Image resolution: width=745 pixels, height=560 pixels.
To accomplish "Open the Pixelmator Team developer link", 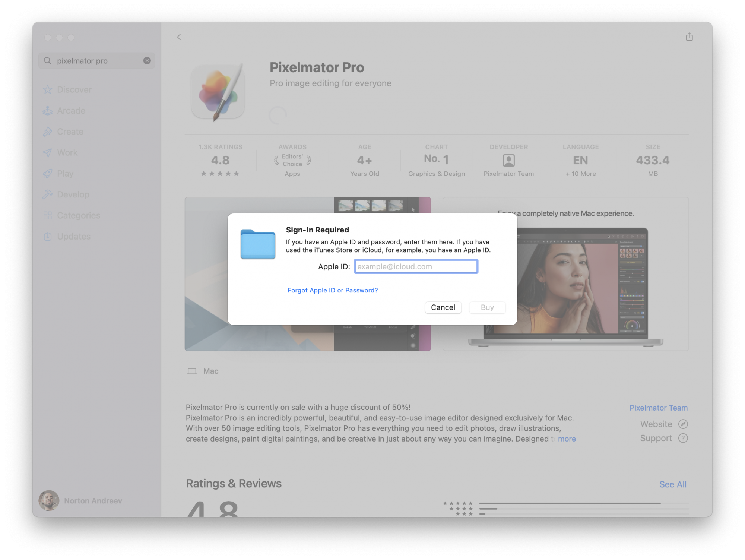I will click(658, 408).
